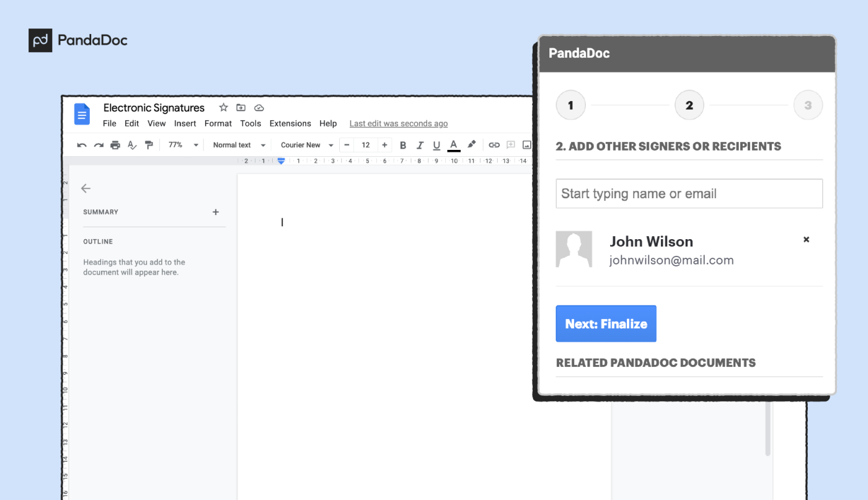Viewport: 868px width, 500px height.
Task: Toggle italic formatting
Action: click(420, 145)
